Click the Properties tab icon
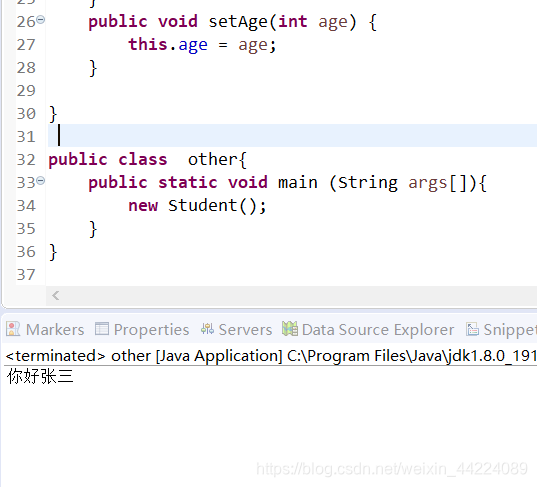The width and height of the screenshot is (537, 487). pos(102,329)
